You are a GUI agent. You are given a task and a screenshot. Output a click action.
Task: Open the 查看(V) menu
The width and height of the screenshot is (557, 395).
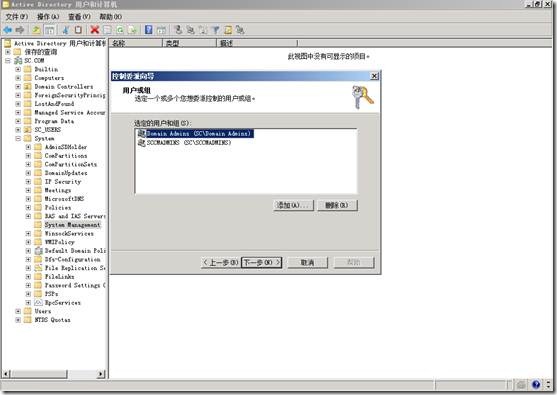(x=79, y=17)
